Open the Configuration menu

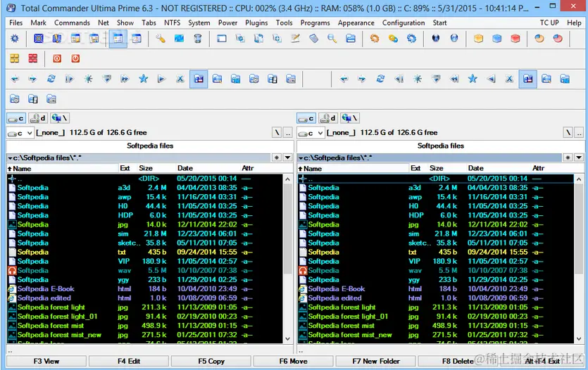click(x=404, y=23)
